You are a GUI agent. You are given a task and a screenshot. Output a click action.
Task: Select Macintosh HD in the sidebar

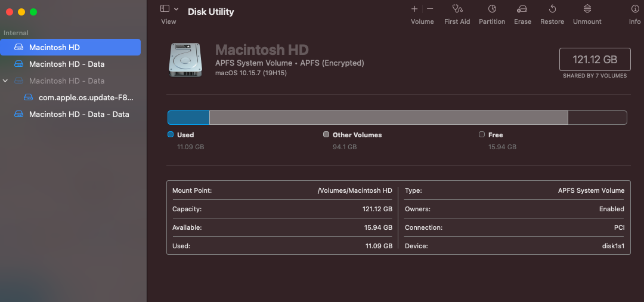click(x=70, y=47)
